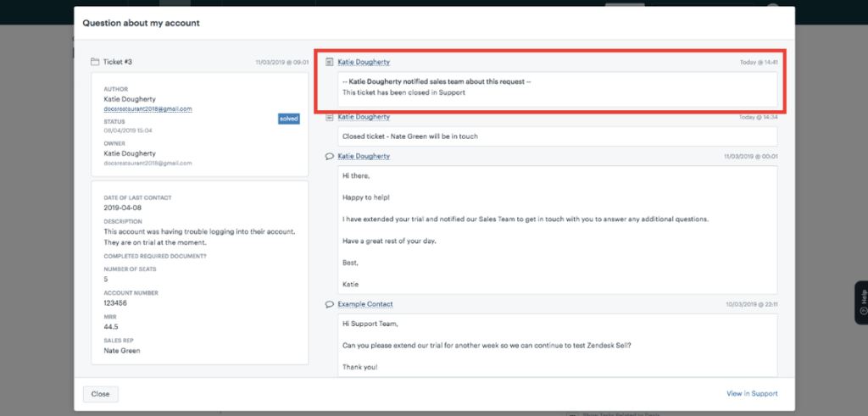Open the Example Contact author link
The image size is (868, 416).
pos(365,304)
